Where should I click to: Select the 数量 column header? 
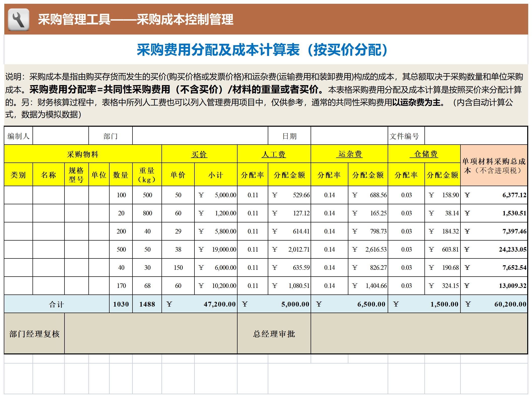click(121, 175)
